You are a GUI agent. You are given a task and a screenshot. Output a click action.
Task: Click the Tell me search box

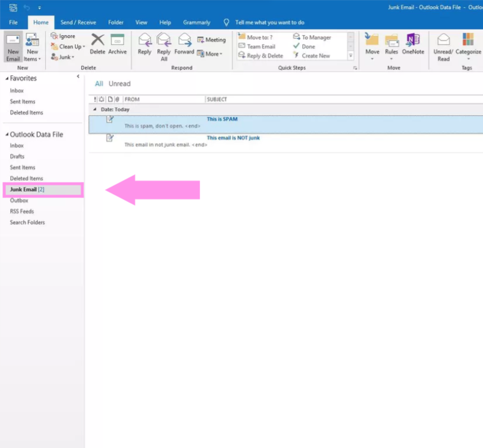[x=269, y=22]
